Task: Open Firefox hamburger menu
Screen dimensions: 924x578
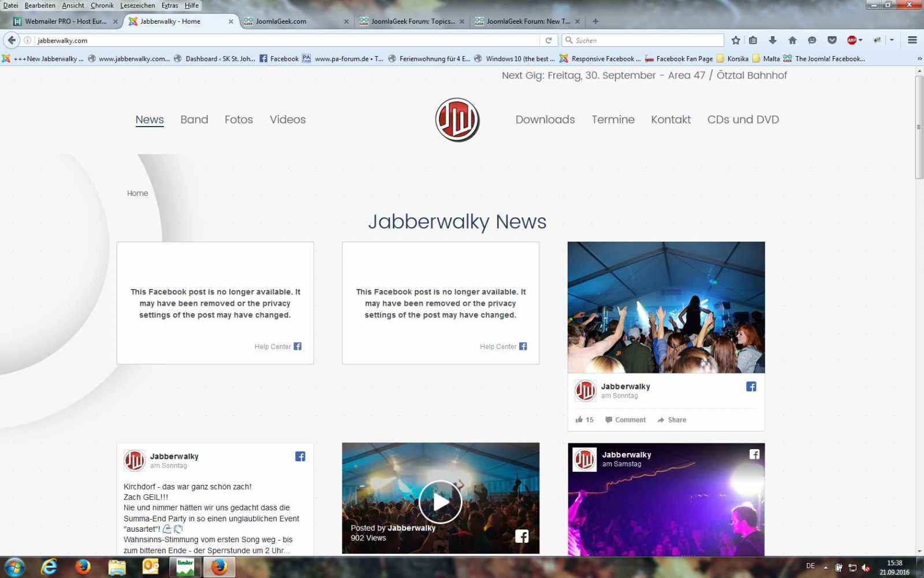Action: pyautogui.click(x=912, y=40)
